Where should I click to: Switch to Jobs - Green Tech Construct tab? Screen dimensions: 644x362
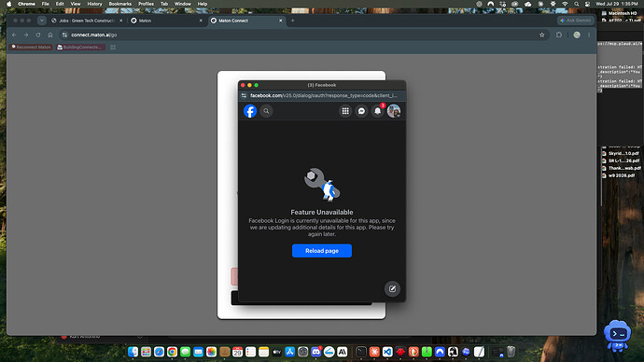pyautogui.click(x=86, y=21)
